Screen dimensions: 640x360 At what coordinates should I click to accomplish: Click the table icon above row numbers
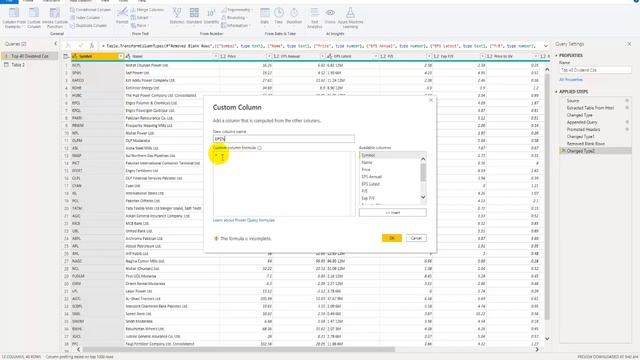(66, 56)
